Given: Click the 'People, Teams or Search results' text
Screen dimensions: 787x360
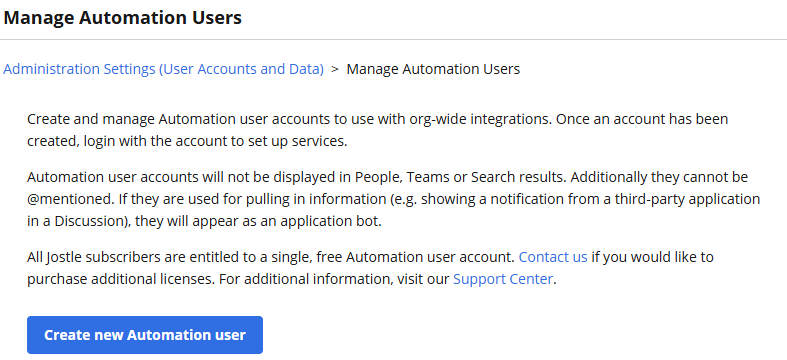Looking at the screenshot, I should (x=461, y=177).
